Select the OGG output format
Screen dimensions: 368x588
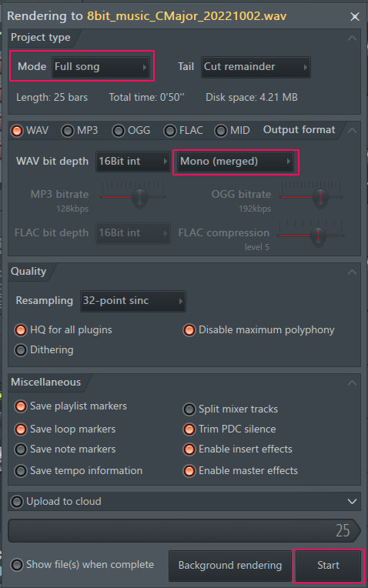pos(119,131)
